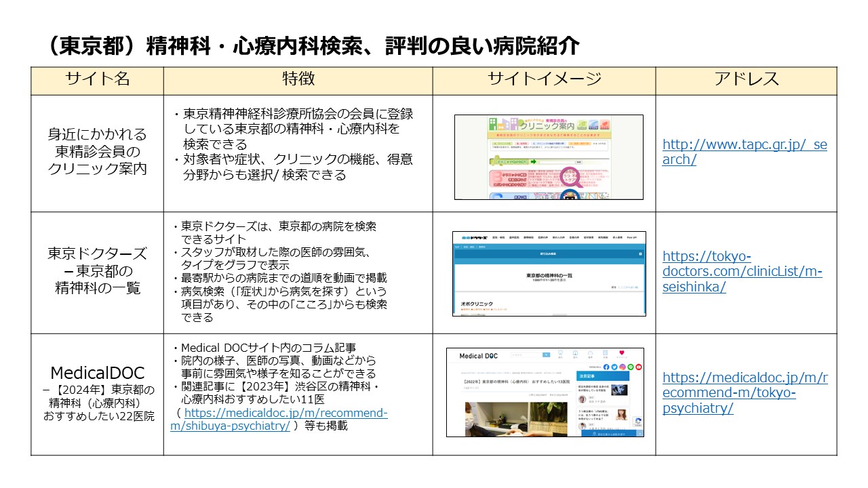Click the MedicalDOC site name text
This screenshot has height=488, width=868.
pyautogui.click(x=98, y=373)
